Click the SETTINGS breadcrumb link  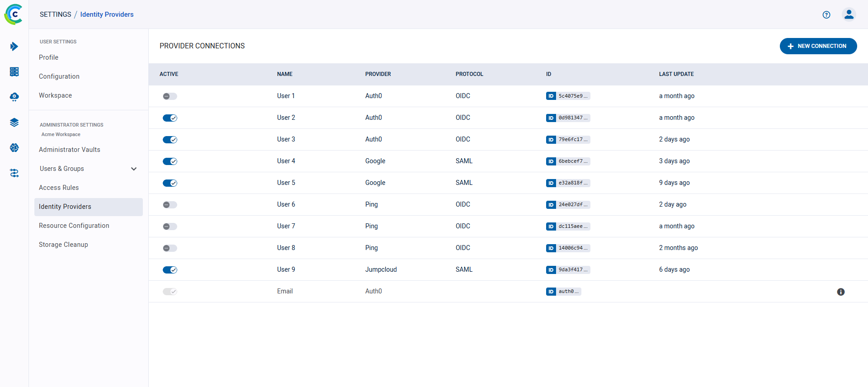coord(55,14)
